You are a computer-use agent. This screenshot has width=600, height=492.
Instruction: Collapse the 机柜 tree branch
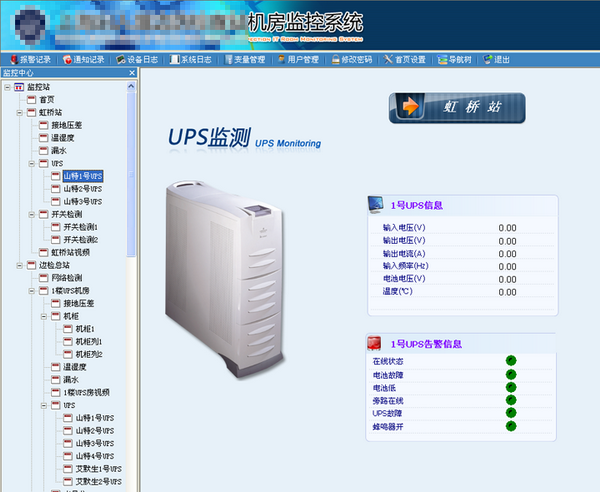(43, 316)
